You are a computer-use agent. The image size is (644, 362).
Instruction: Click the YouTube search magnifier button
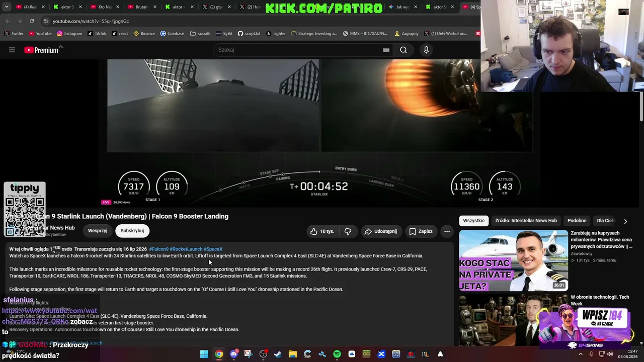[404, 50]
